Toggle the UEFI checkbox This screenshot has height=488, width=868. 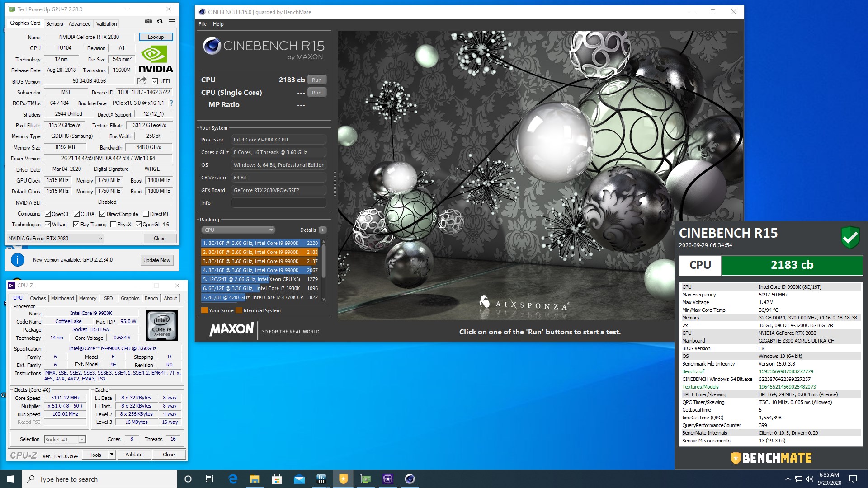(155, 81)
